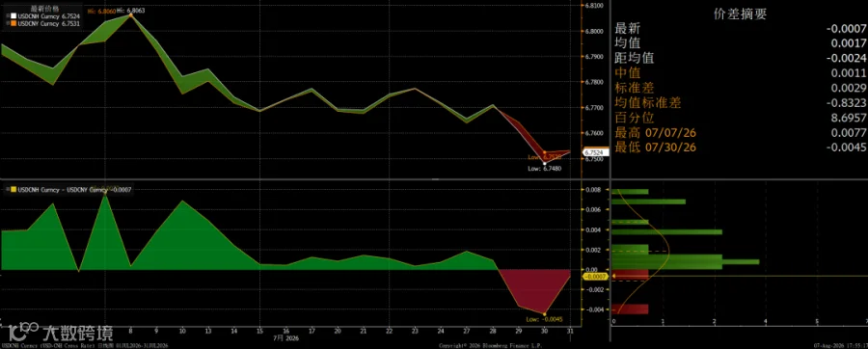Toggle the spread series legend checkbox

[x=7, y=189]
